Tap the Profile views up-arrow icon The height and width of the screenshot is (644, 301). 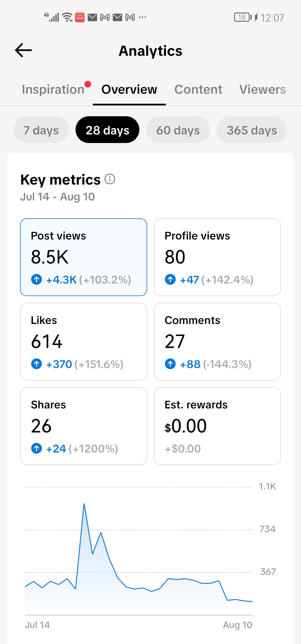click(x=170, y=279)
